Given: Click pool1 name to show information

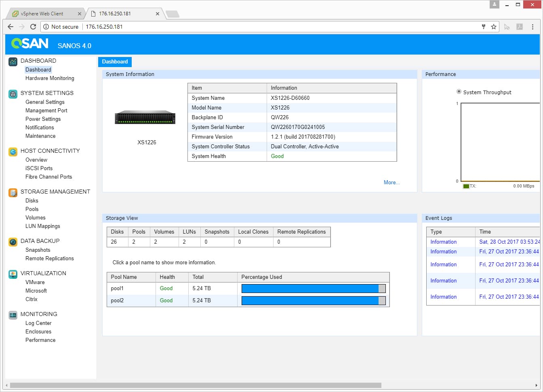Looking at the screenshot, I should pos(117,289).
